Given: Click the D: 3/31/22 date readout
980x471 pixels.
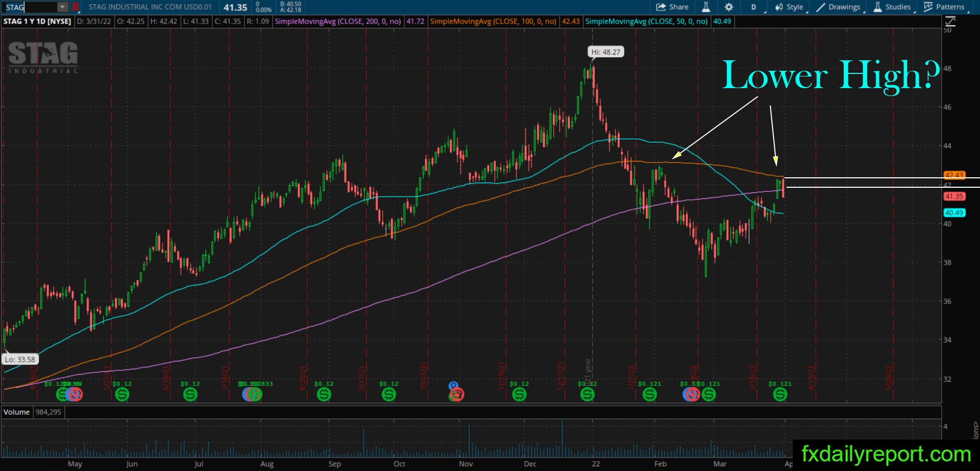Looking at the screenshot, I should (x=94, y=22).
